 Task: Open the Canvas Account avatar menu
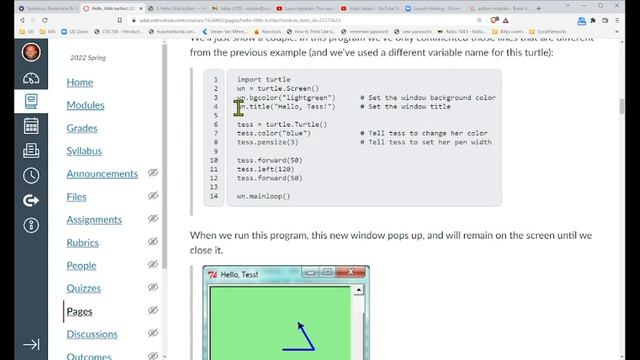[31, 52]
